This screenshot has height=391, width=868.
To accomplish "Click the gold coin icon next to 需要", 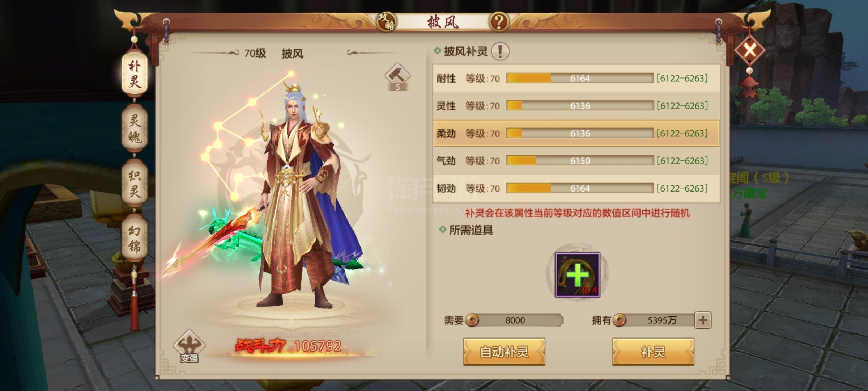I will click(x=472, y=320).
